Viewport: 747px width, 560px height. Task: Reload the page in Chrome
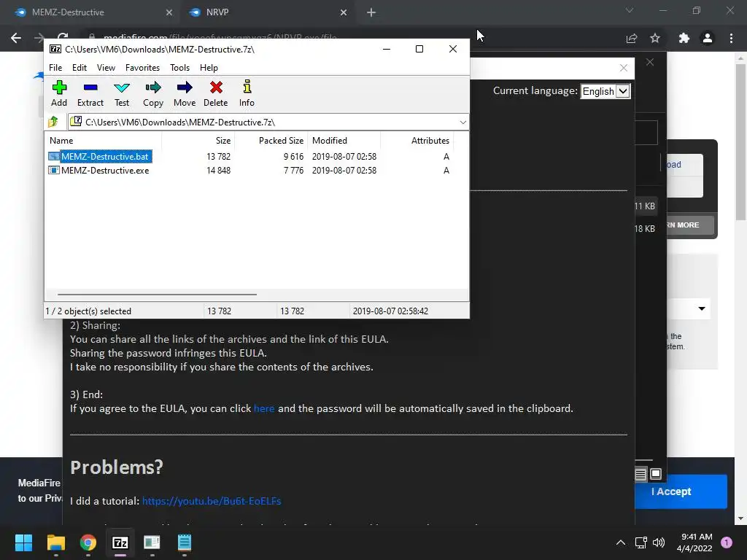pos(63,36)
